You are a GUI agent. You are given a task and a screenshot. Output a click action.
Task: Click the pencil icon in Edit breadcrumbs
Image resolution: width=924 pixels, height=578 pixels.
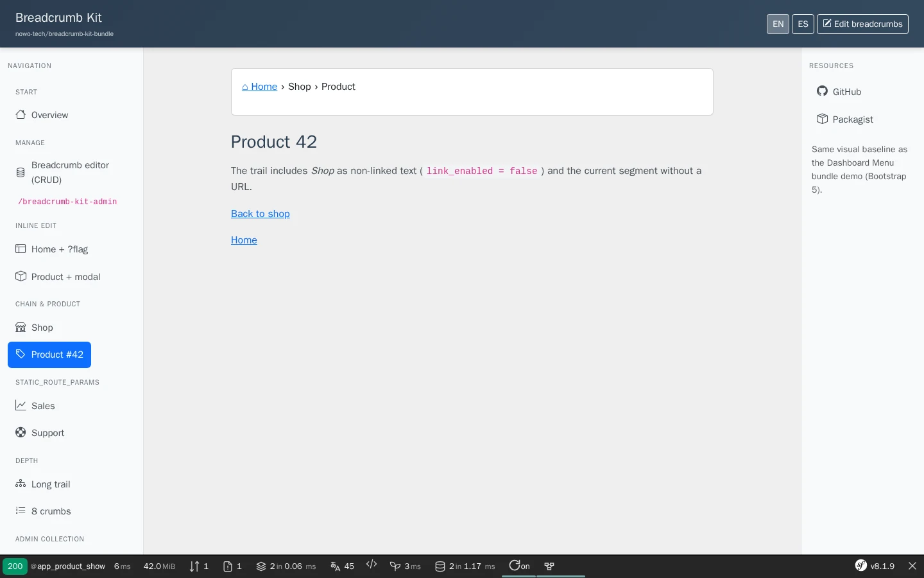pyautogui.click(x=827, y=24)
